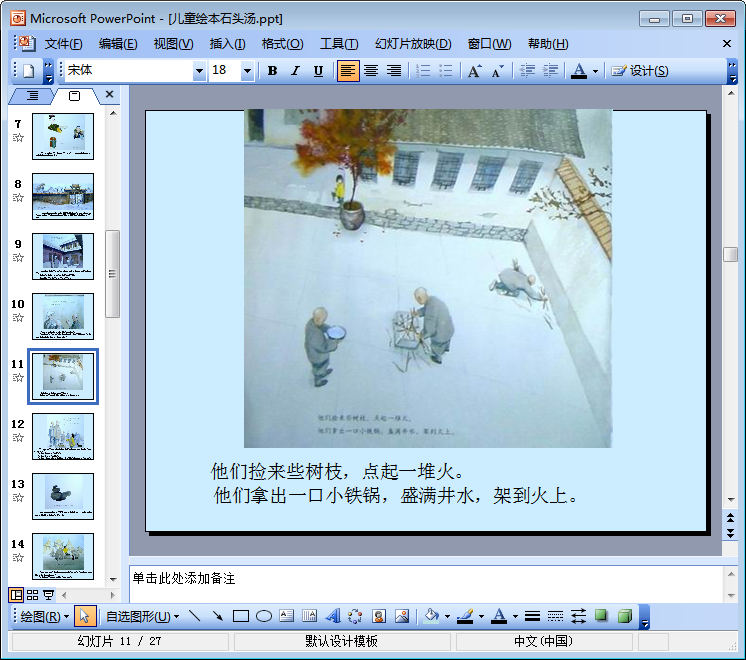
Task: Click the New document icon
Action: [29, 71]
